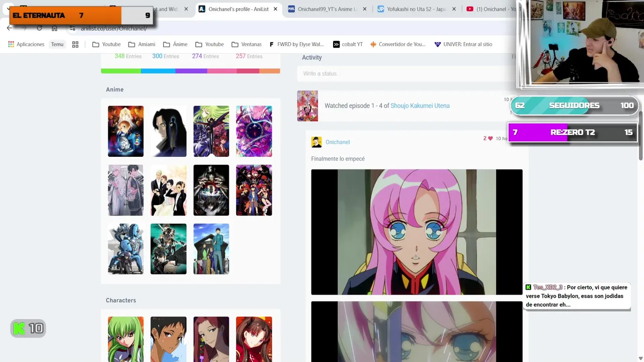Select the 257 Entries stat
The width and height of the screenshot is (644, 362).
[249, 56]
